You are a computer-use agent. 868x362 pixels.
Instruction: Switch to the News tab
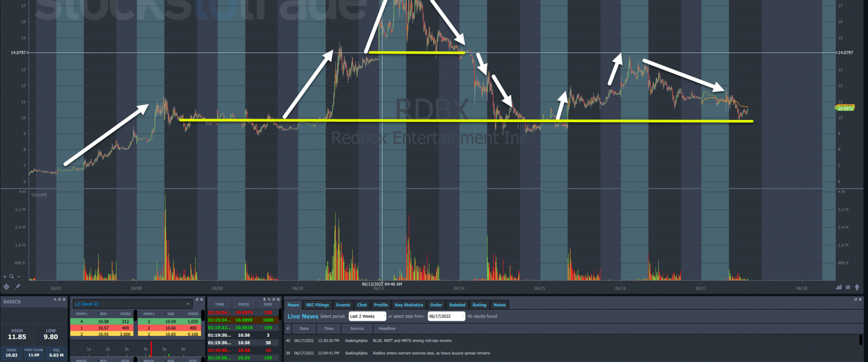click(x=293, y=305)
